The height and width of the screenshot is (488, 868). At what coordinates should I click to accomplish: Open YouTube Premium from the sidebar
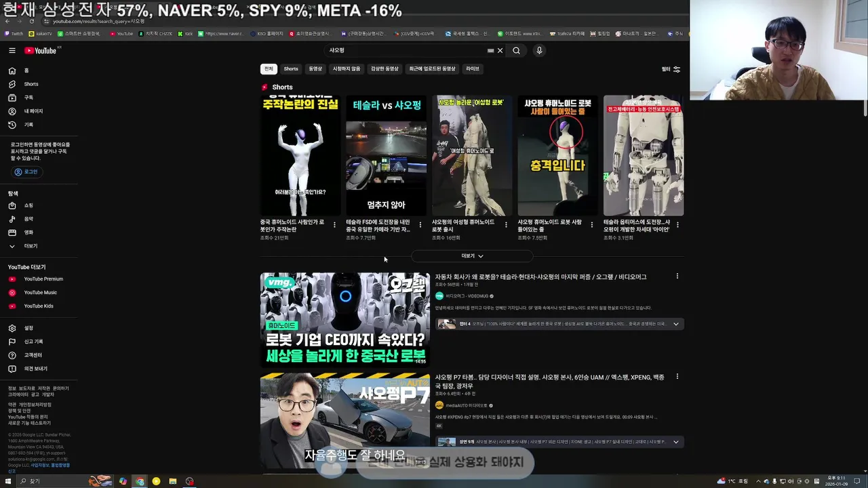click(37, 279)
